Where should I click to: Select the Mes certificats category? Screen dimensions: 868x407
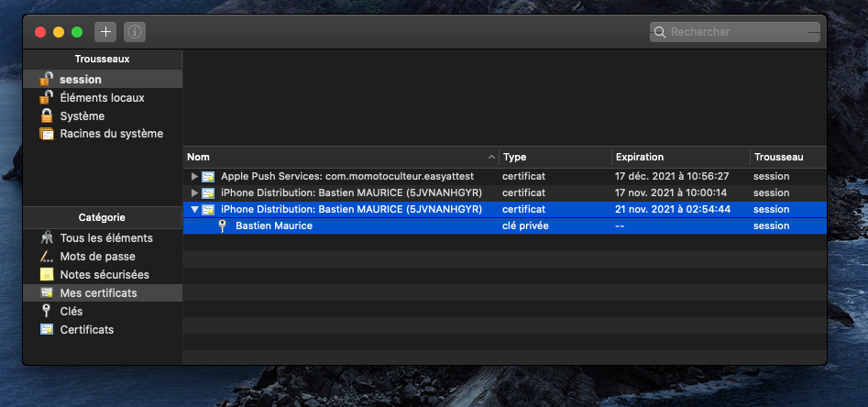pos(98,293)
